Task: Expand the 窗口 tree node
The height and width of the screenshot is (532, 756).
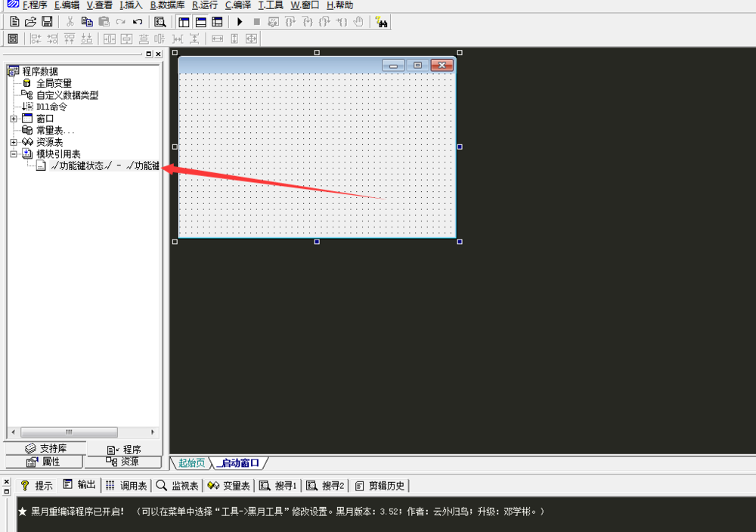Action: pyautogui.click(x=14, y=119)
